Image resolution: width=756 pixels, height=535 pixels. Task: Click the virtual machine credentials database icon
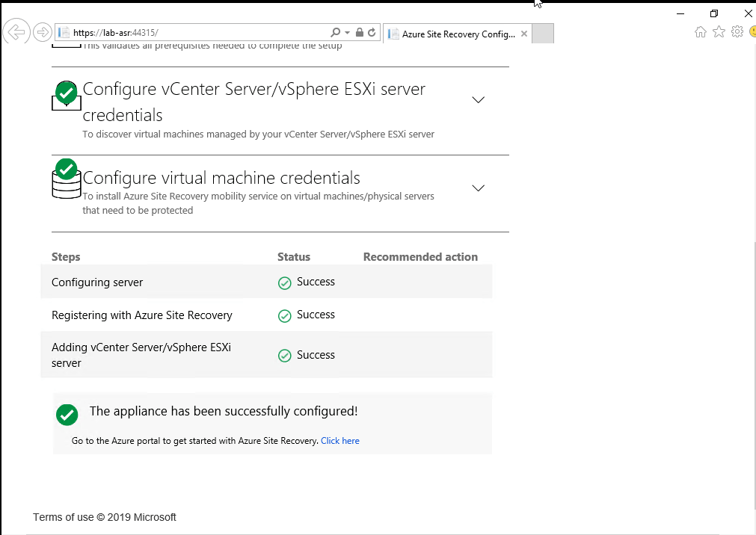pyautogui.click(x=66, y=180)
